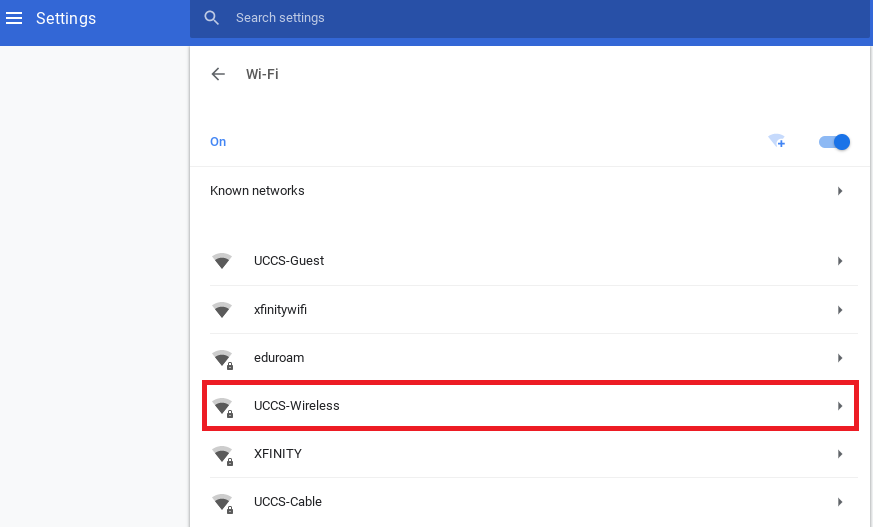
Task: Go back using the arrow beside Wi-Fi
Action: tap(218, 74)
